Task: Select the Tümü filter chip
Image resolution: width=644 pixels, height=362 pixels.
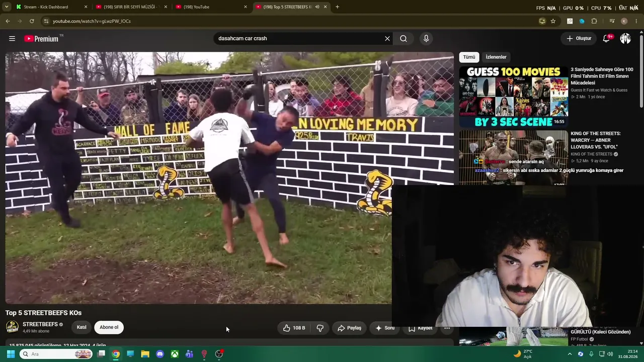Action: 469,57
